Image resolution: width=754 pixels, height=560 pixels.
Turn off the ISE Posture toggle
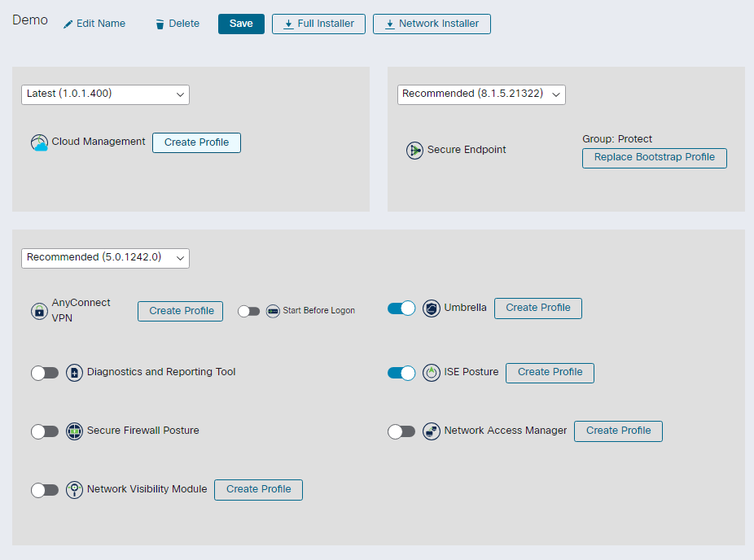(401, 373)
